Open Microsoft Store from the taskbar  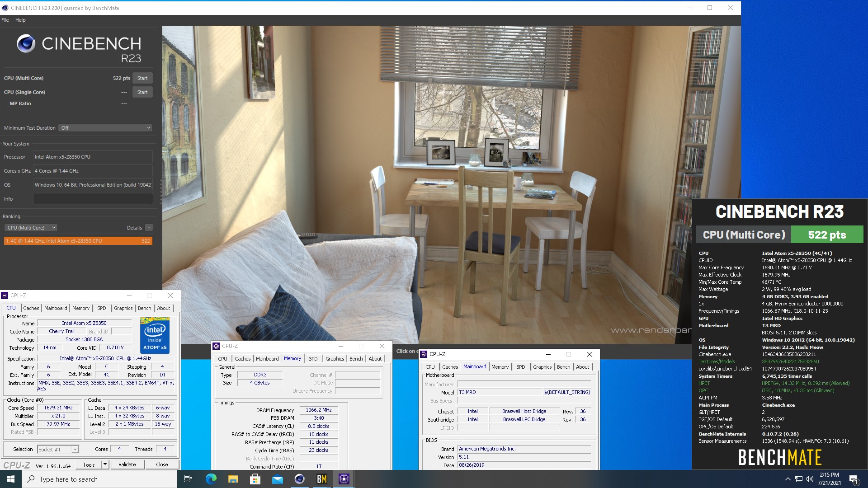coord(255,479)
